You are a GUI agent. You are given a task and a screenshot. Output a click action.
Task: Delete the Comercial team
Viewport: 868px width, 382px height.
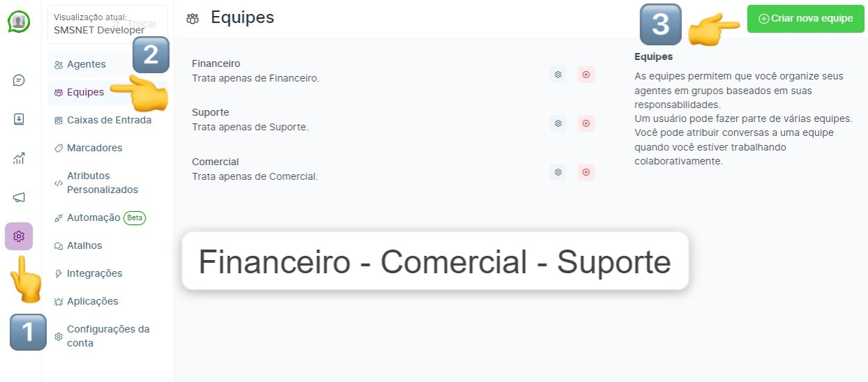(x=586, y=172)
